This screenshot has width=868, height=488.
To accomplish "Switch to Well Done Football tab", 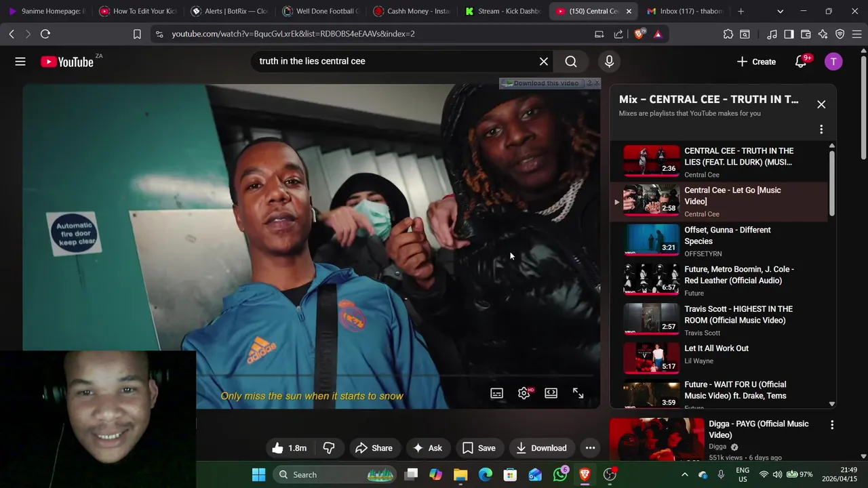I will point(321,11).
